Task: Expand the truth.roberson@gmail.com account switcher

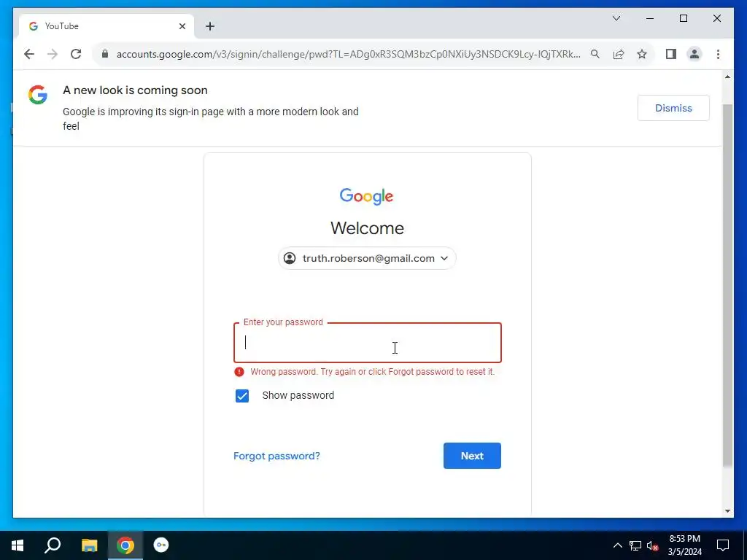Action: pyautogui.click(x=367, y=258)
